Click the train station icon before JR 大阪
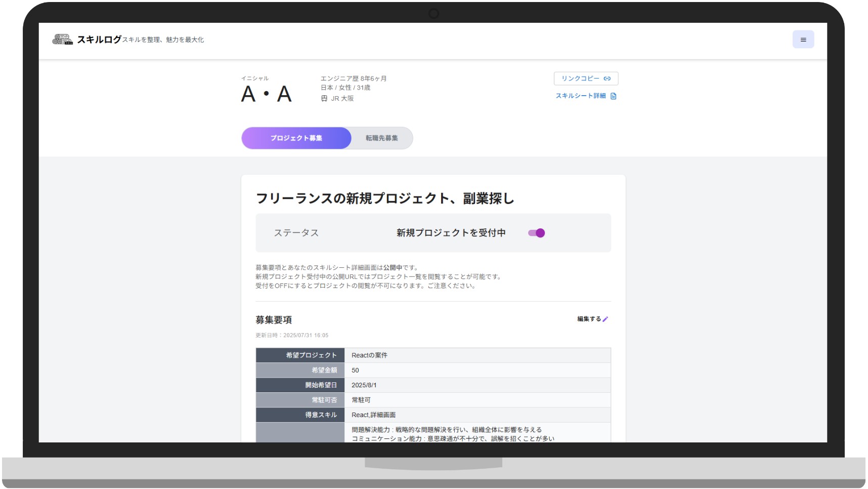 click(x=324, y=98)
